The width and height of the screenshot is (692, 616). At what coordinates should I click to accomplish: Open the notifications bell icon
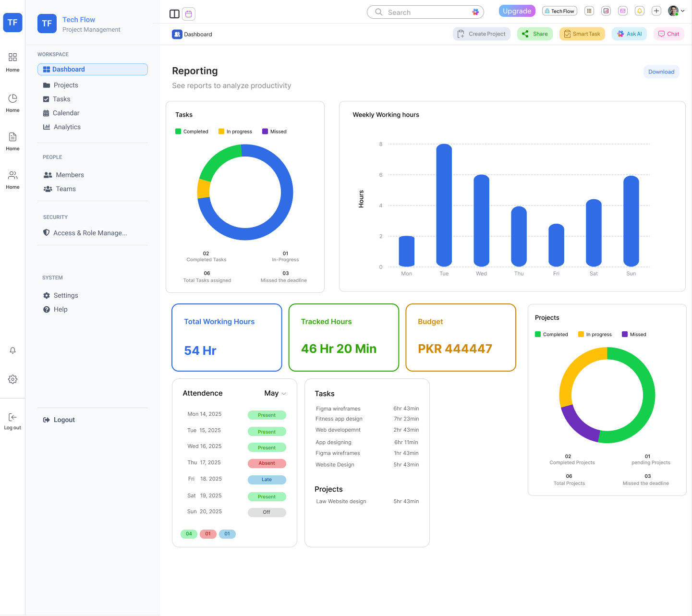coord(639,11)
